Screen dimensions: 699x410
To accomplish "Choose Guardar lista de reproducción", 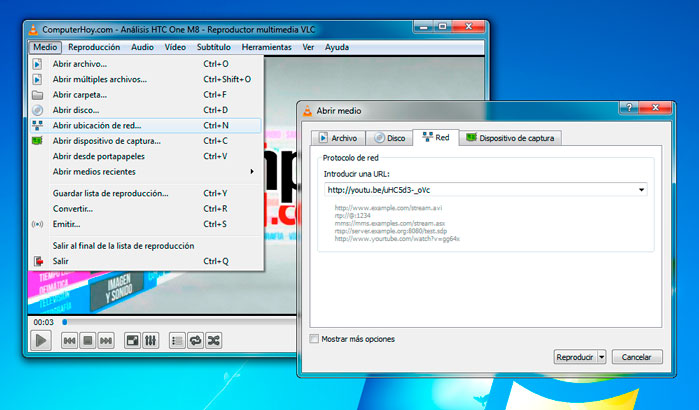I will (146, 193).
